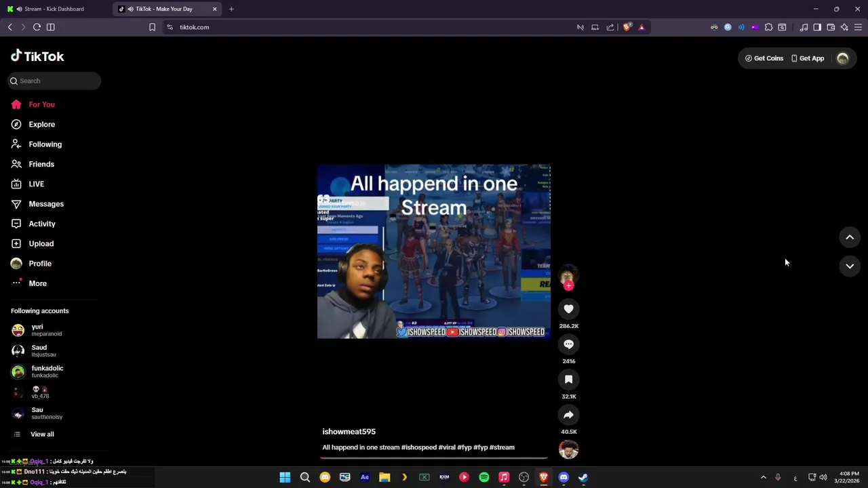The height and width of the screenshot is (488, 868).
Task: Expand the More menu in sidebar
Action: tap(29, 283)
